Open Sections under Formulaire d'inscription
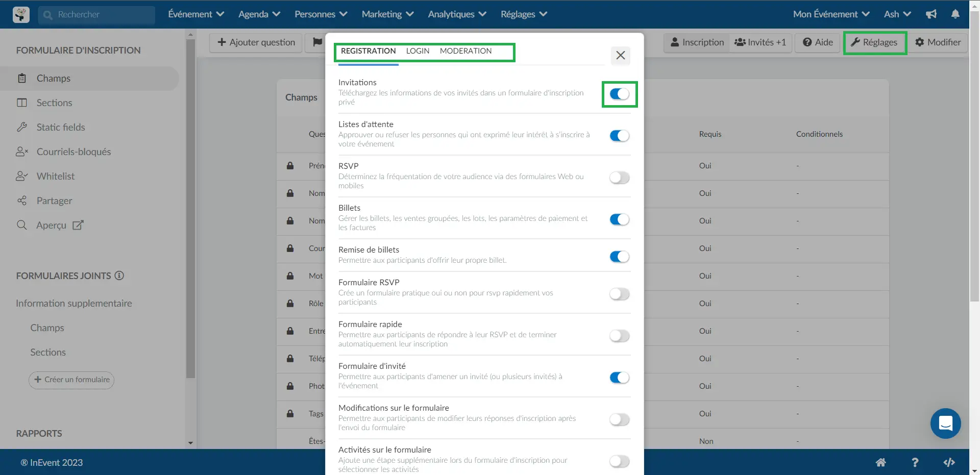 pyautogui.click(x=54, y=103)
